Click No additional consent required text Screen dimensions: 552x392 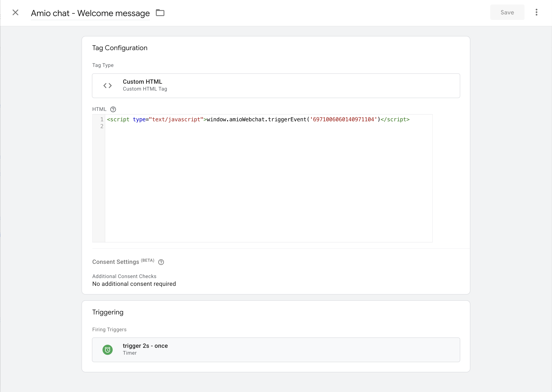(x=134, y=284)
